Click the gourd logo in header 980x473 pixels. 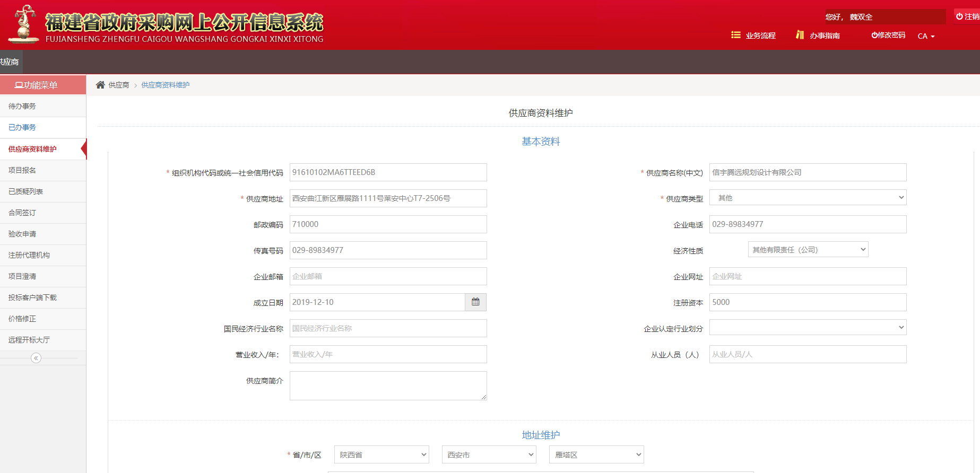pos(24,24)
